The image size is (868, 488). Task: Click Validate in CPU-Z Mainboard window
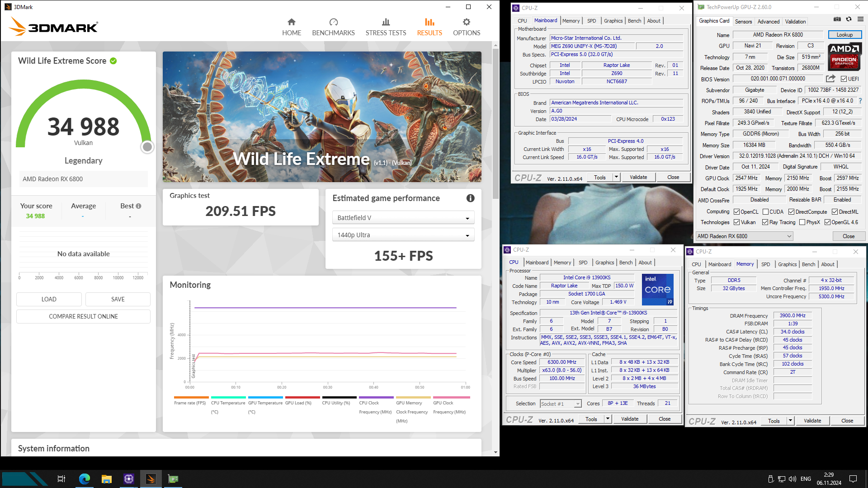point(638,178)
